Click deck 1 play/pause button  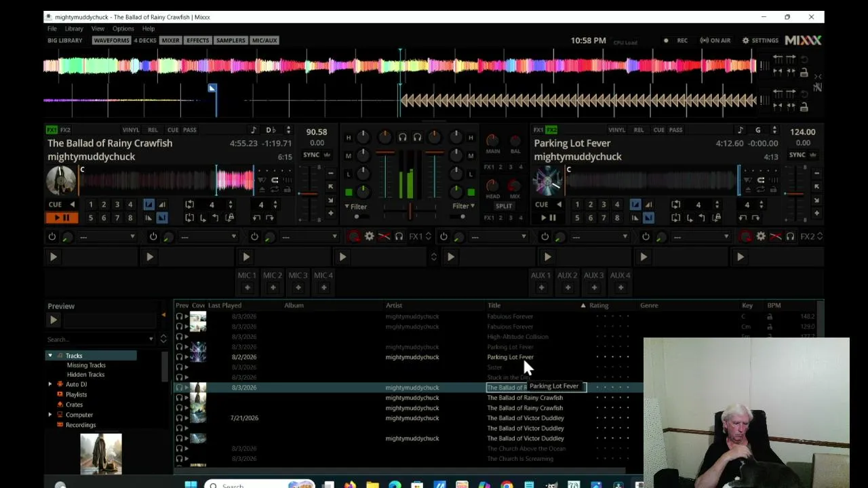click(x=62, y=218)
